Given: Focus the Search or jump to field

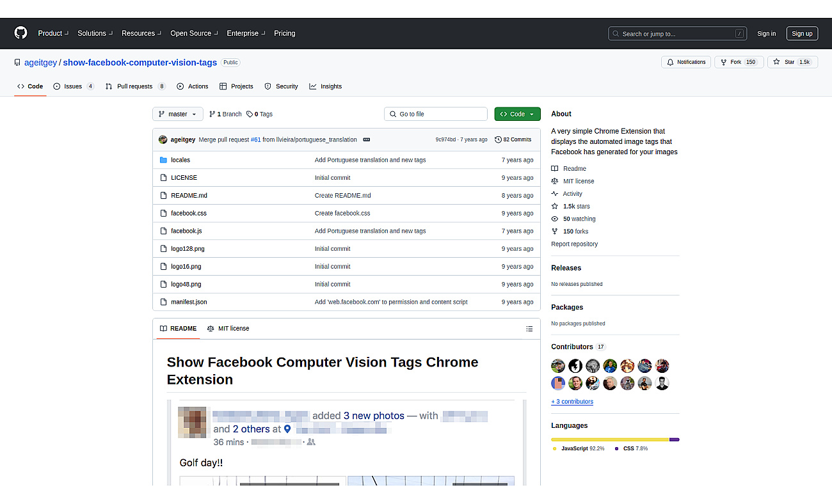Looking at the screenshot, I should pyautogui.click(x=677, y=33).
